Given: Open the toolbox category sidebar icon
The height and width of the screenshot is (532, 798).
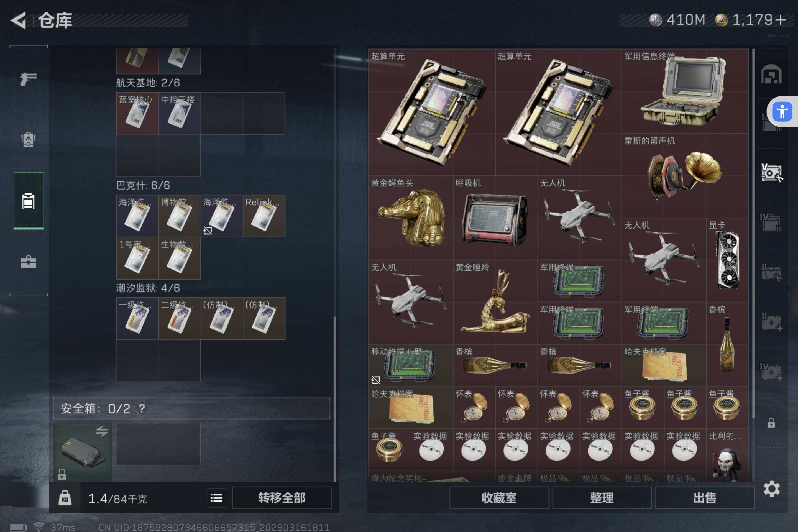Looking at the screenshot, I should pyautogui.click(x=28, y=262).
